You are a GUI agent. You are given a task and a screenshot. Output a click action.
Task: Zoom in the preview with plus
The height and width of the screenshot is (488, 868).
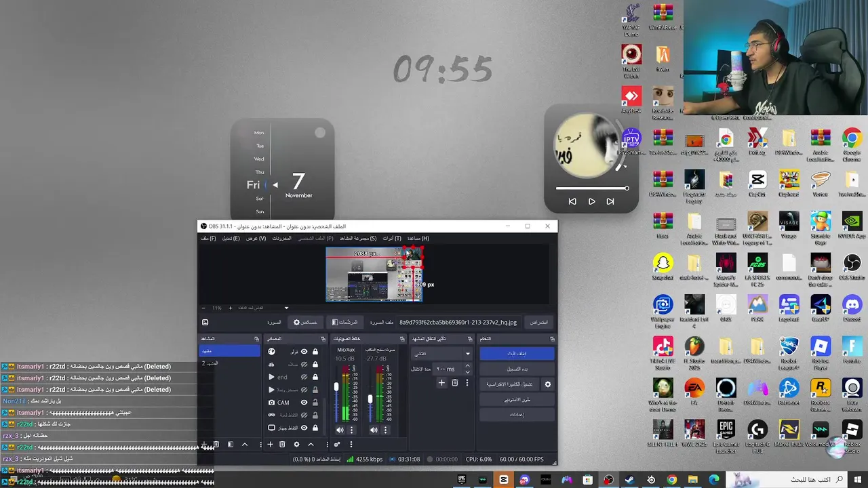coord(231,308)
